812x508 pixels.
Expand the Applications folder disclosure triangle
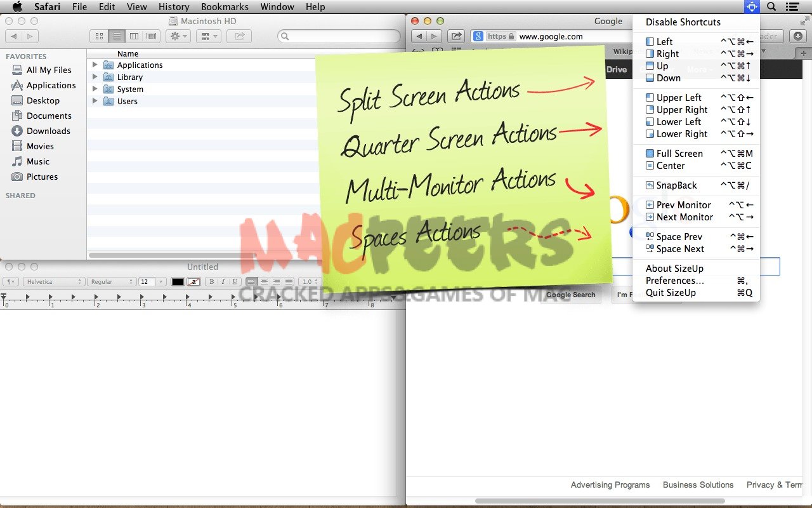point(95,65)
